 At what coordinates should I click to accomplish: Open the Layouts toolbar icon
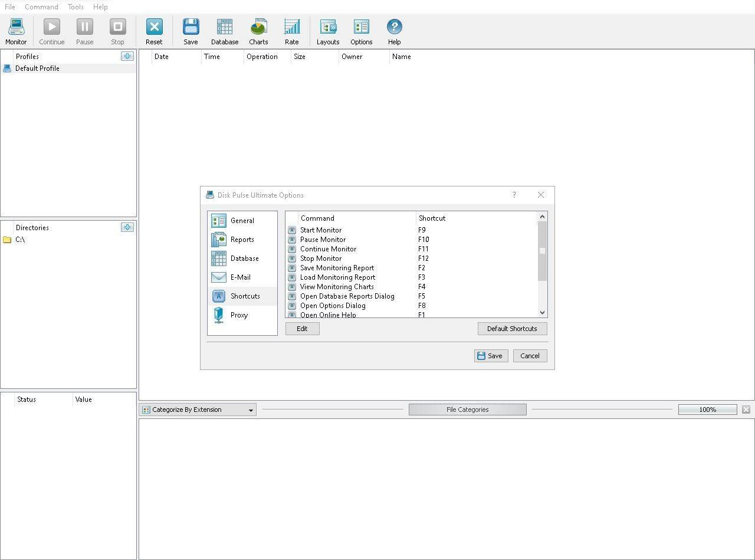[328, 31]
